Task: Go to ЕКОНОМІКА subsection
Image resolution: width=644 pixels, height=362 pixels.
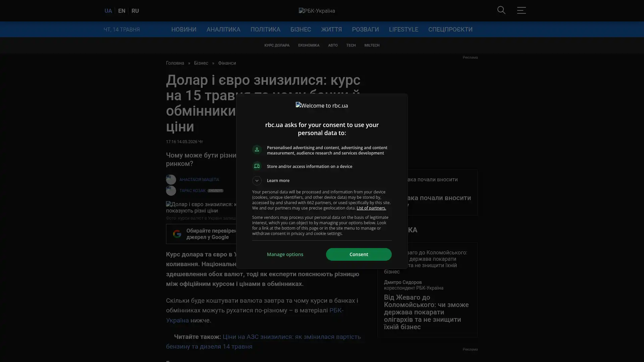Action: click(x=309, y=45)
